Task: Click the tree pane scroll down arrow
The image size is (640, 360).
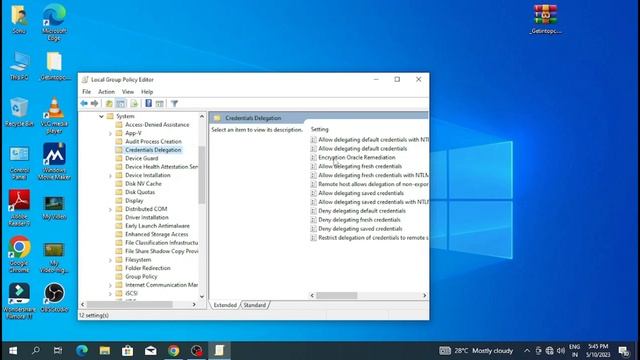Action: coord(202,296)
